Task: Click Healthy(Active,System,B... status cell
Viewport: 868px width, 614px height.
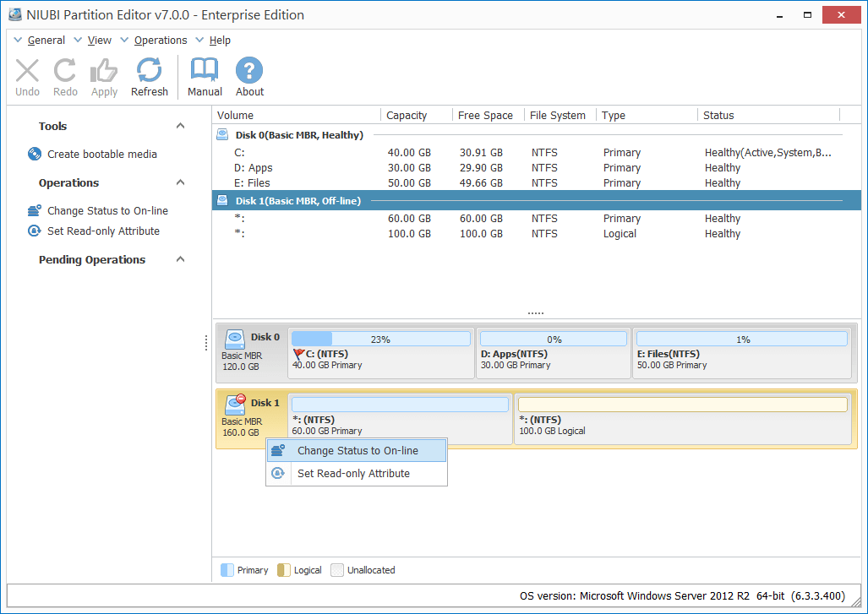Action: [767, 152]
